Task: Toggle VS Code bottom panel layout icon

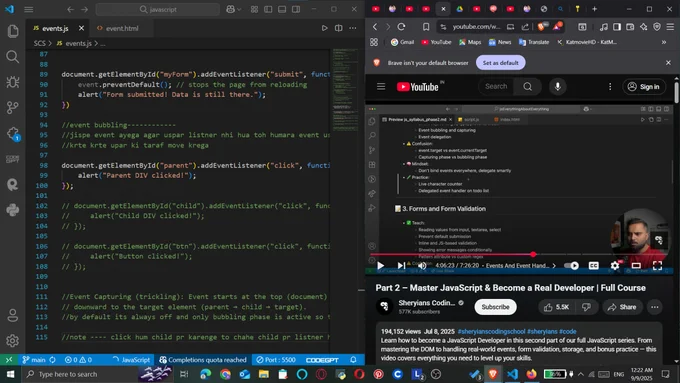Action: tap(282, 9)
